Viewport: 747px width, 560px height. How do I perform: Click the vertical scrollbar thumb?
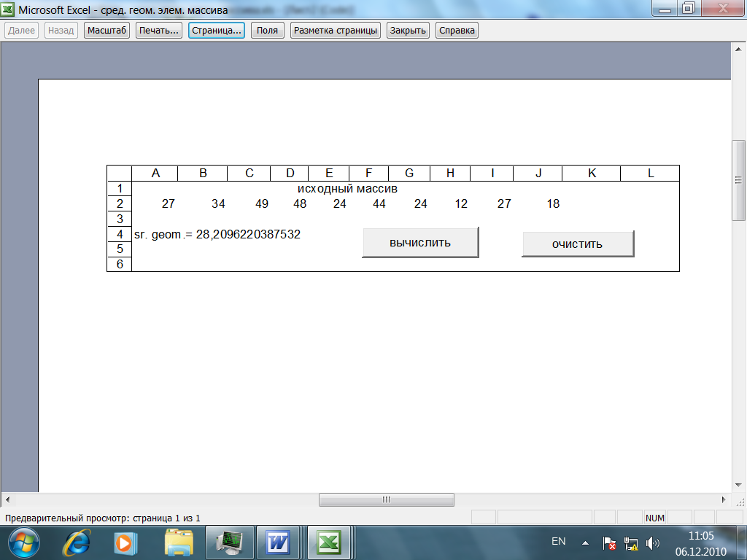[738, 180]
